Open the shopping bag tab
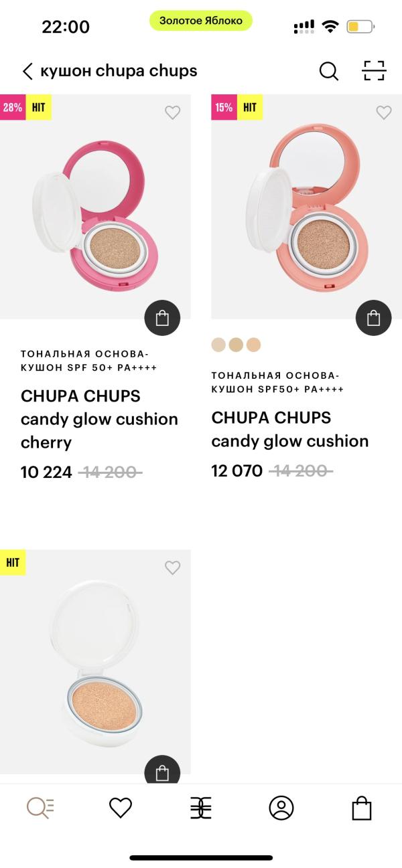This screenshot has width=402, height=868. click(362, 808)
